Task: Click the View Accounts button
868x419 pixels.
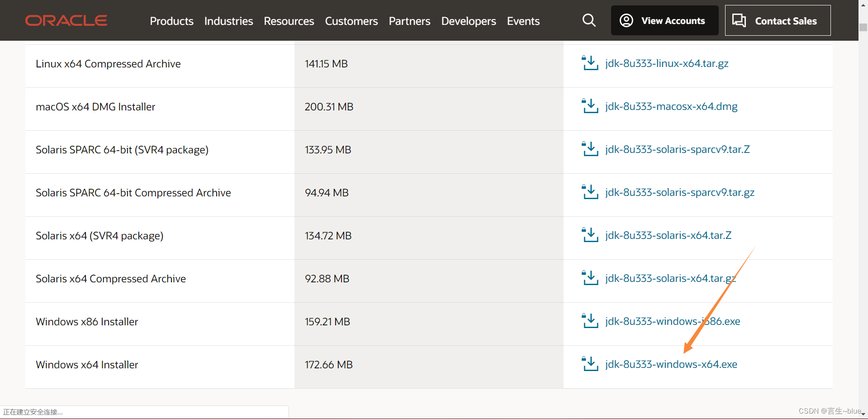Action: (x=664, y=20)
